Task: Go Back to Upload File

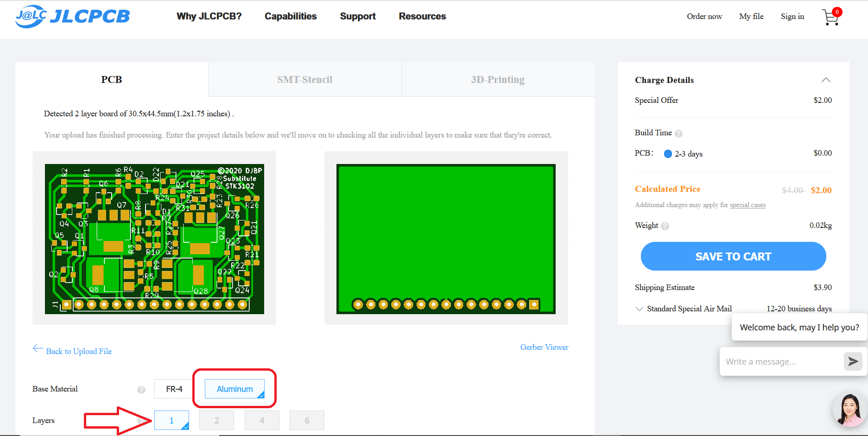Action: [x=79, y=351]
